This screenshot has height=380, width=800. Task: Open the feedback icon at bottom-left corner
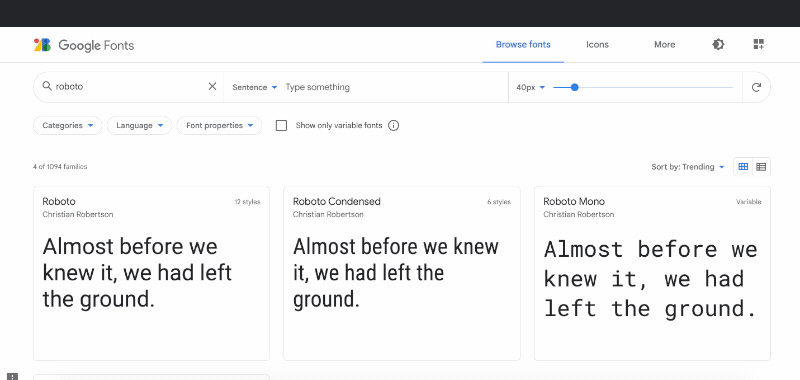point(13,376)
